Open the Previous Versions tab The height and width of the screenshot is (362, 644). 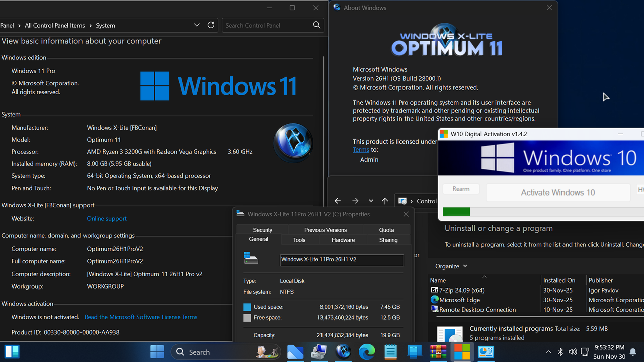click(x=325, y=230)
